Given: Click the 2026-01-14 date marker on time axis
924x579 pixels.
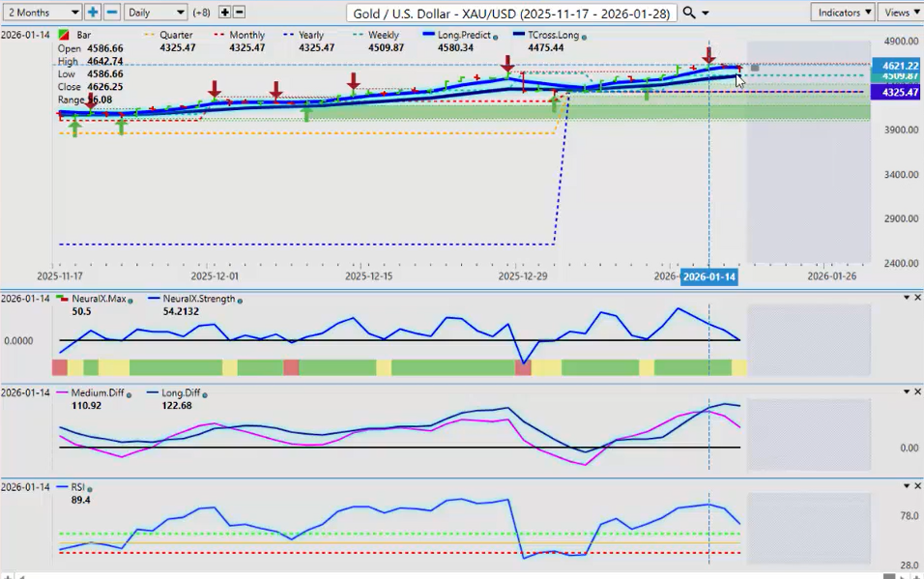Looking at the screenshot, I should pyautogui.click(x=709, y=277).
